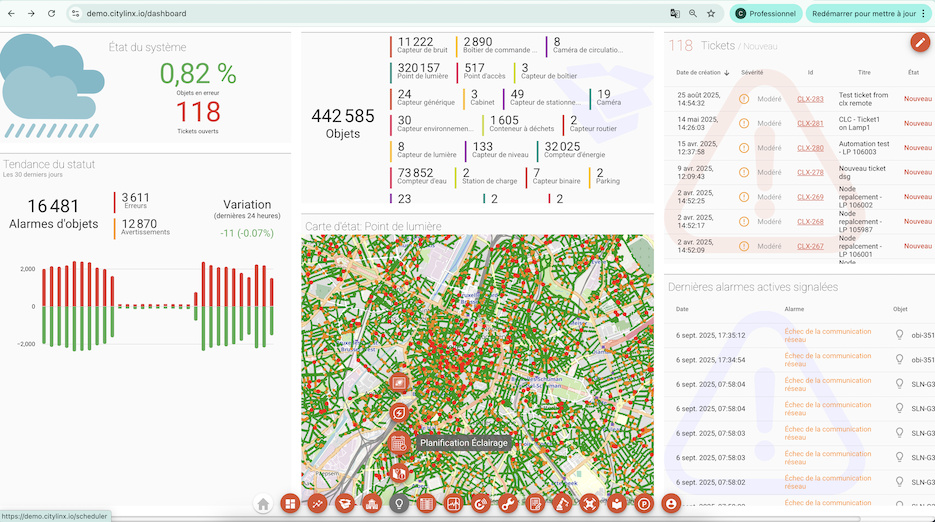Open the parking P icon in dock
This screenshot has width=935, height=522.
coord(643,504)
